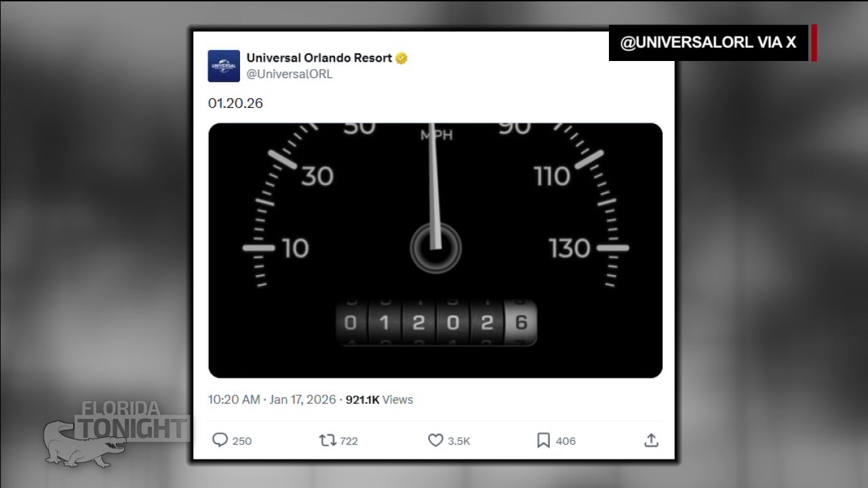Bookmark the post with the bookmark icon

pyautogui.click(x=543, y=441)
